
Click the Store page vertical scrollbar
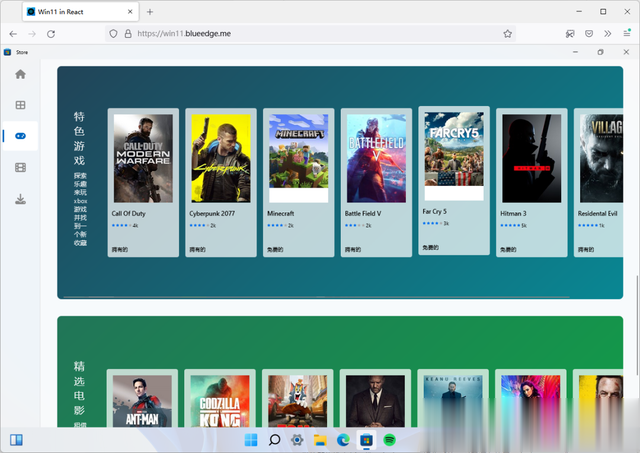click(x=636, y=325)
